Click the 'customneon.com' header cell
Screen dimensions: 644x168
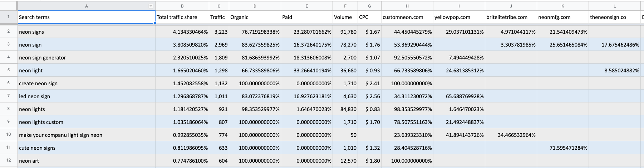point(407,17)
